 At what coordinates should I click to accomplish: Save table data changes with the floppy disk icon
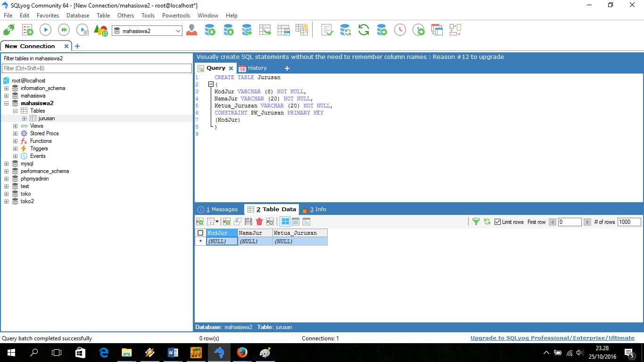coord(248,222)
